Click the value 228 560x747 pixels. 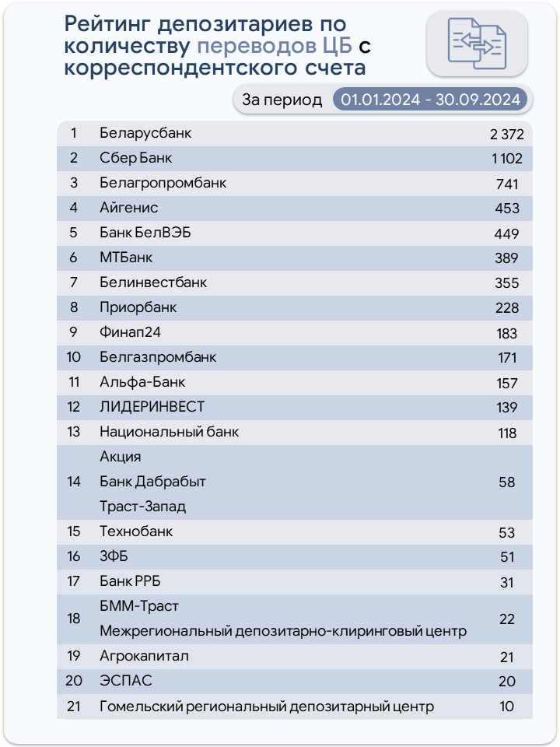pyautogui.click(x=506, y=308)
